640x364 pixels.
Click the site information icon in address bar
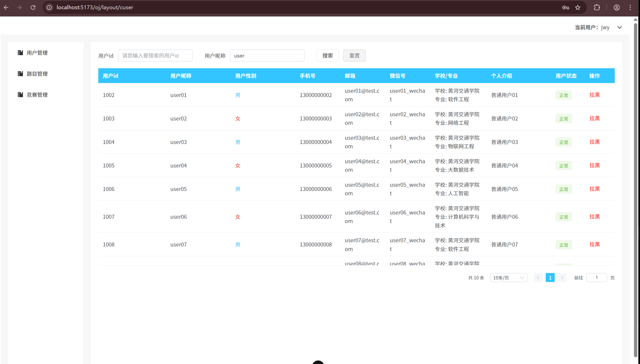point(49,7)
